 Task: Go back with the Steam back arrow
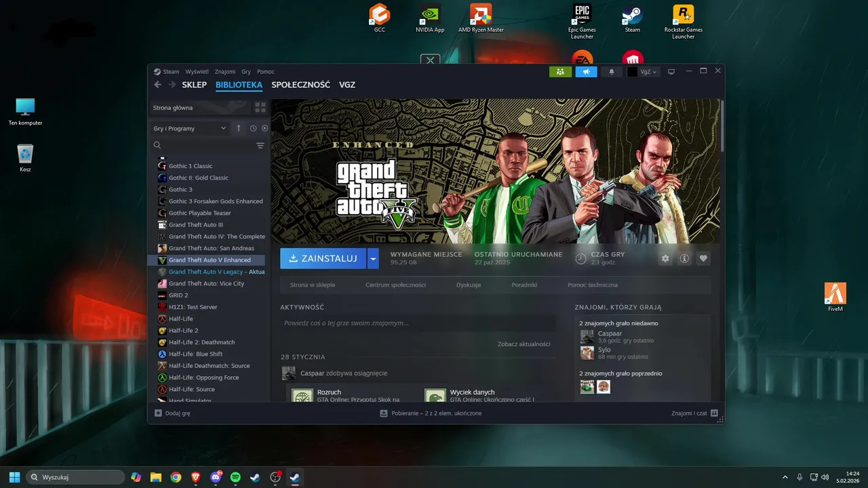point(157,85)
